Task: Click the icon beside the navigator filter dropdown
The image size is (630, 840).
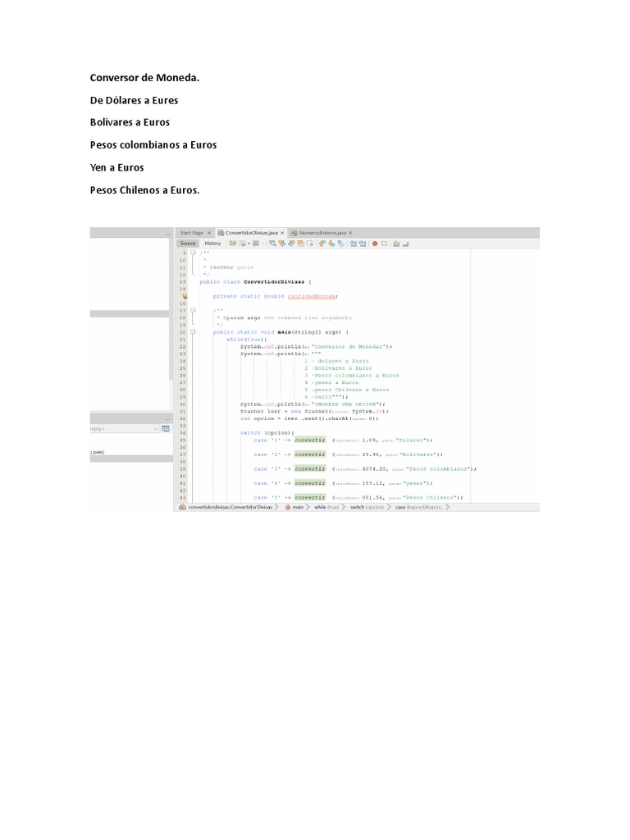Action: click(166, 428)
